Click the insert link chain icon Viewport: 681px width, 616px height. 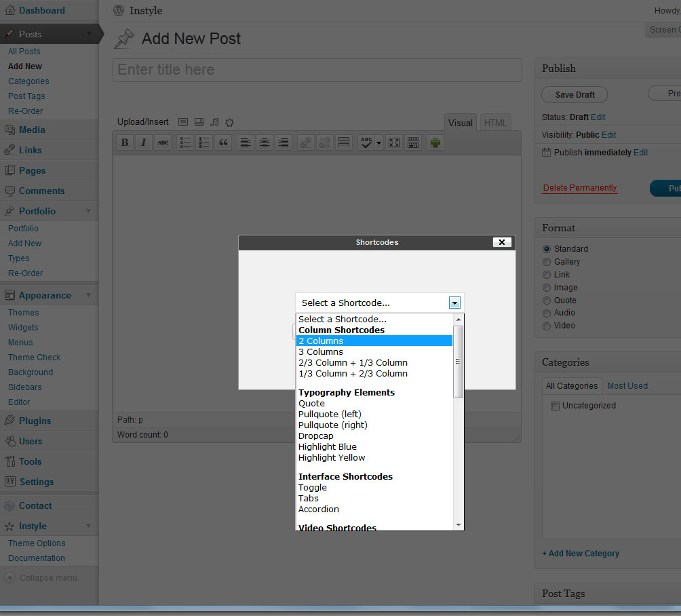pos(306,142)
